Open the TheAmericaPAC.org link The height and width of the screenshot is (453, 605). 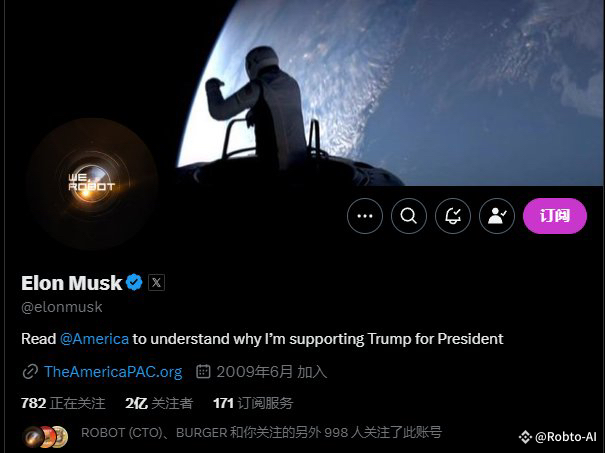113,372
